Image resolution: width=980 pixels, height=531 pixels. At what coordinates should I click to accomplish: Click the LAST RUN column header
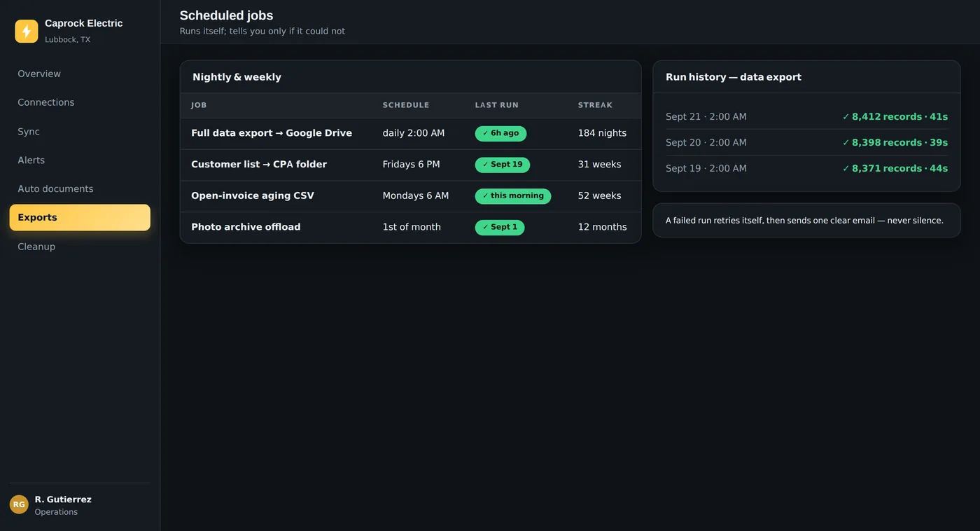497,105
